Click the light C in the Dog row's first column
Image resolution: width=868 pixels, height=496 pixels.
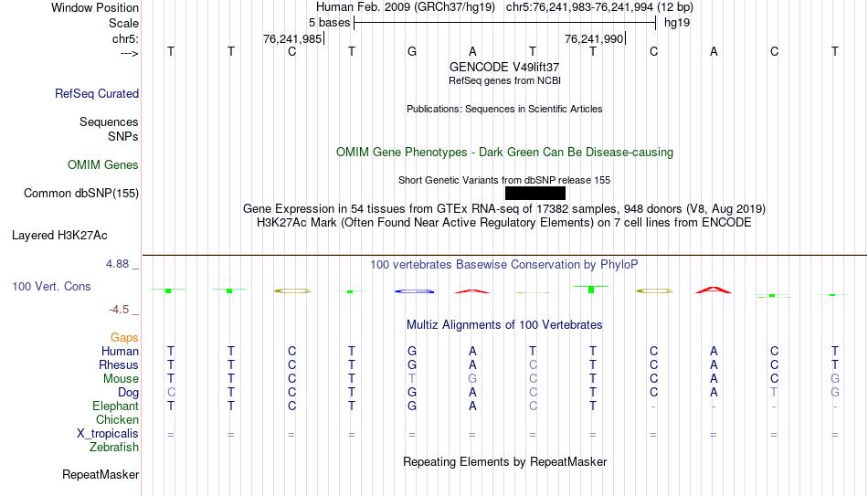[x=171, y=393]
